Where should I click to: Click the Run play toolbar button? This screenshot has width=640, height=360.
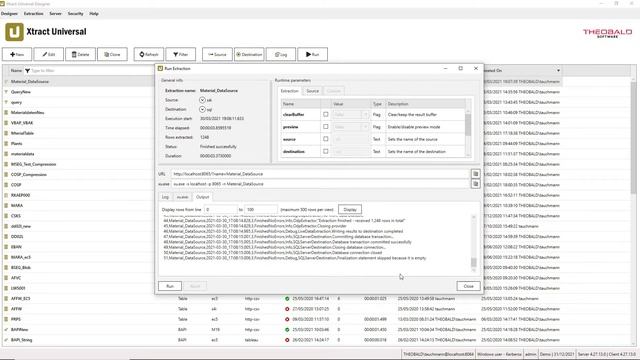pos(312,54)
